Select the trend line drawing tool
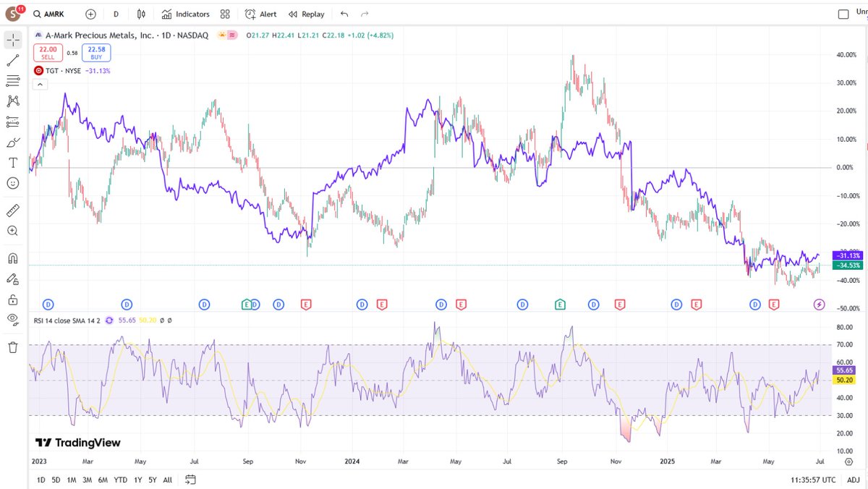This screenshot has height=489, width=868. 13,61
